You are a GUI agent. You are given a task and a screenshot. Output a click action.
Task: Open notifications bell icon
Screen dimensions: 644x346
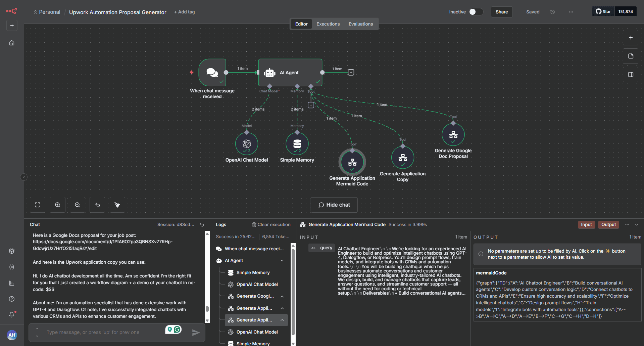click(x=12, y=315)
